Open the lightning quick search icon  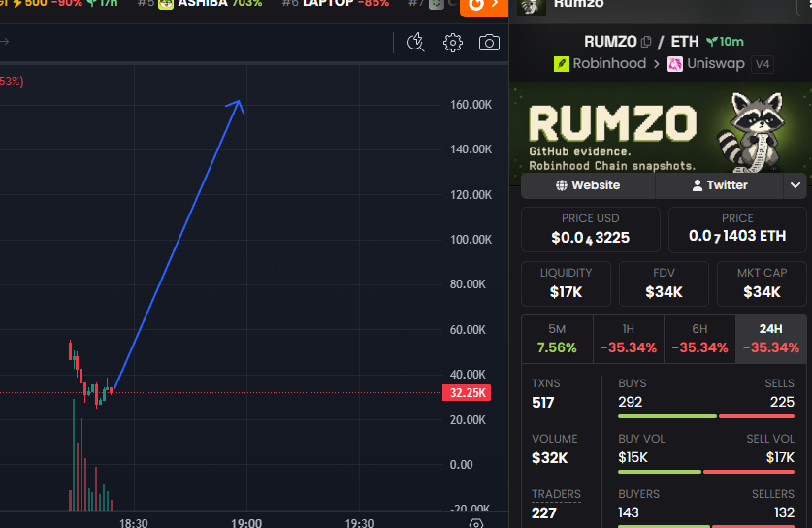pyautogui.click(x=416, y=43)
